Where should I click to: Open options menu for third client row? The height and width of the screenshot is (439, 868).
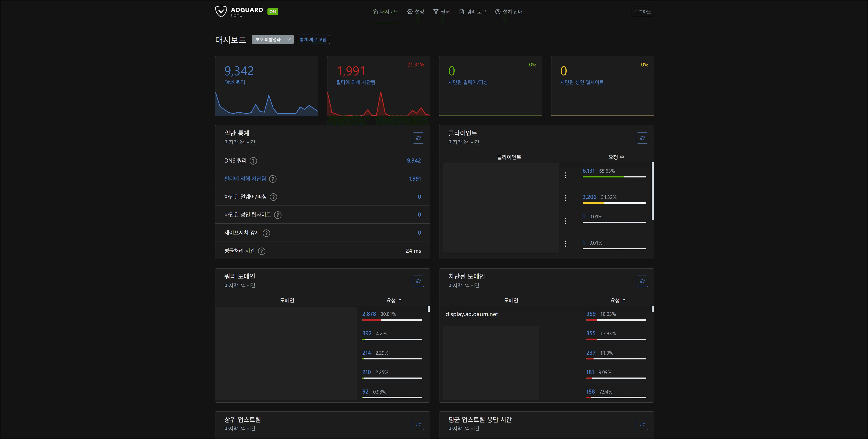pos(565,221)
